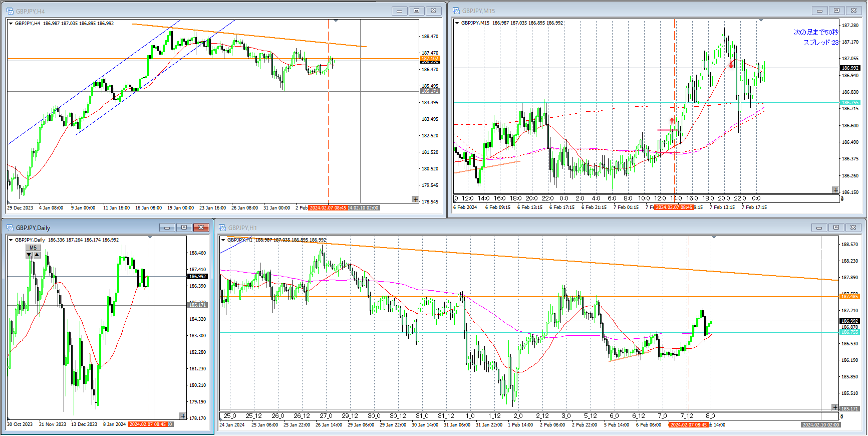
Task: Click the plus icon in the Daily chart corner
Action: point(183,416)
